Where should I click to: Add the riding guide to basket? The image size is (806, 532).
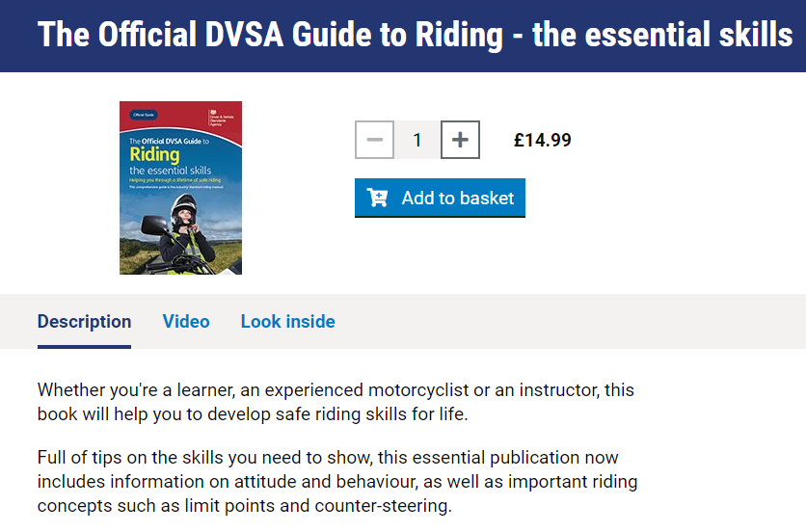pyautogui.click(x=440, y=198)
